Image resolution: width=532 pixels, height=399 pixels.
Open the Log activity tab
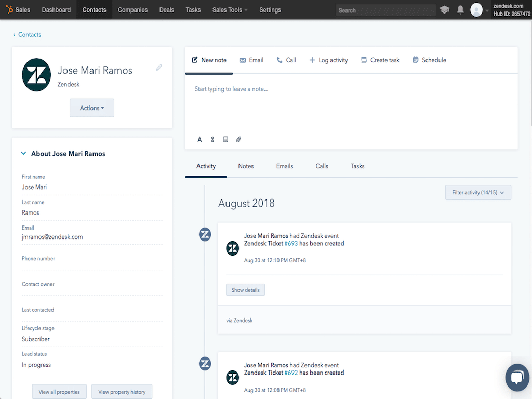pos(328,60)
